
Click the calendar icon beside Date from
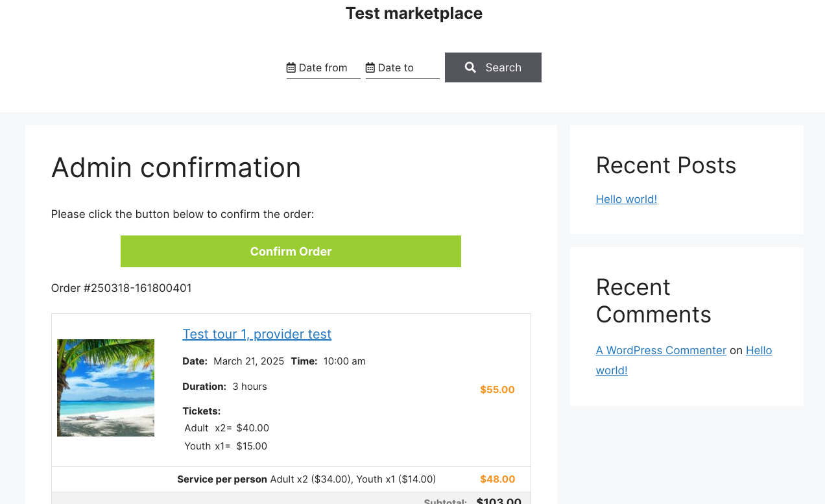tap(291, 67)
